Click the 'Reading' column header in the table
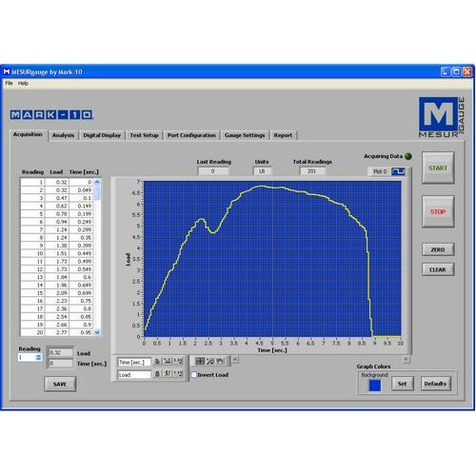Screen dimensions: 476x476 (32, 172)
